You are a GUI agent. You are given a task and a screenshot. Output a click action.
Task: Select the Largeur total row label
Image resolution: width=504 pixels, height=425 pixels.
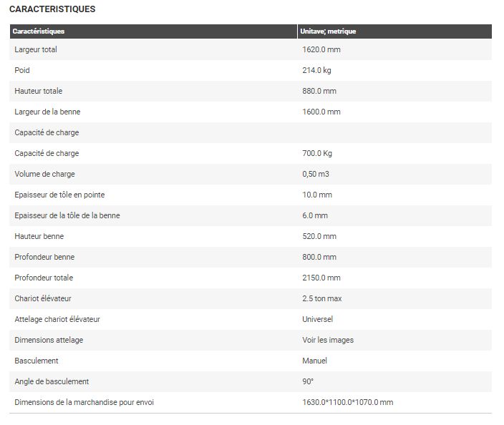click(x=36, y=49)
